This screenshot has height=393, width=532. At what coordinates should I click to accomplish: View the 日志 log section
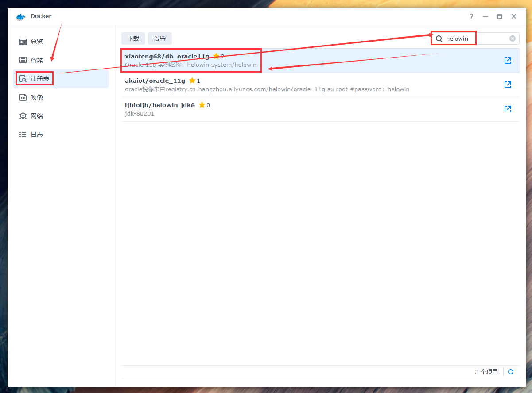tap(36, 135)
